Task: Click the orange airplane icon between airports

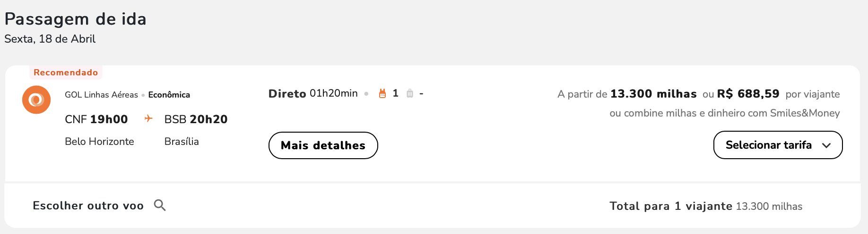Action: [148, 118]
